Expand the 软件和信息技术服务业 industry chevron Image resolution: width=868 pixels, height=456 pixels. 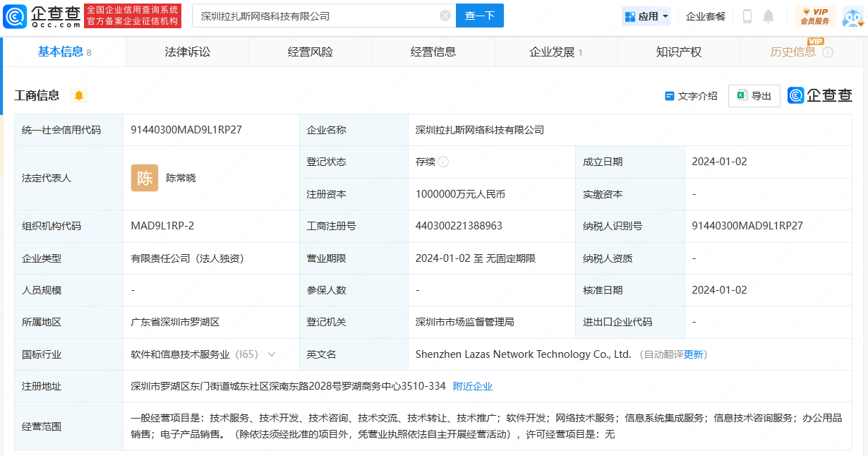pyautogui.click(x=272, y=354)
